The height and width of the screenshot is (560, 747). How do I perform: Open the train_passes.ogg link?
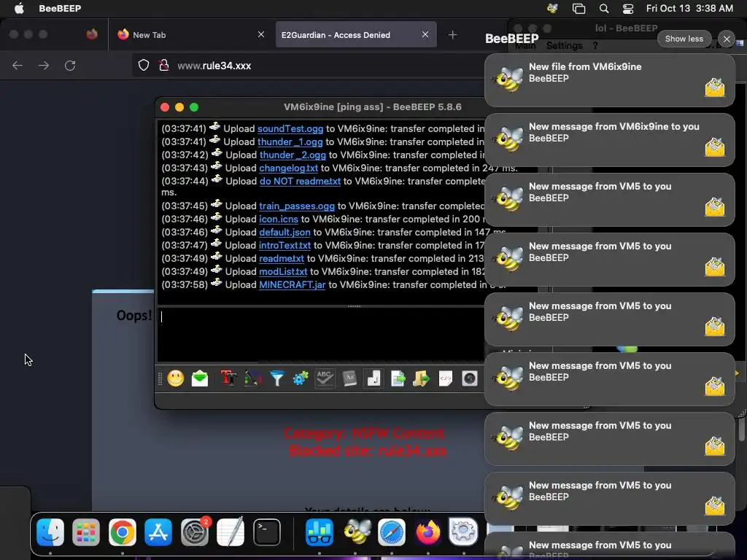tap(297, 206)
